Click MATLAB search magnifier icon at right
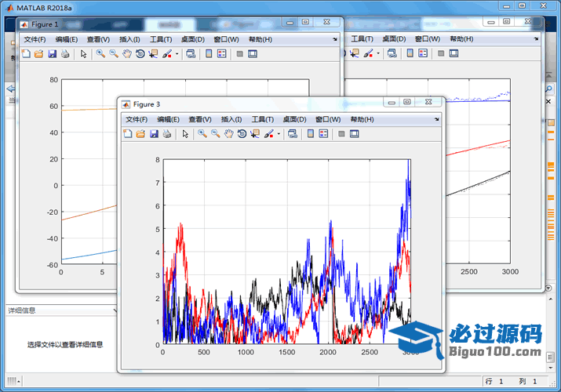 click(x=549, y=89)
